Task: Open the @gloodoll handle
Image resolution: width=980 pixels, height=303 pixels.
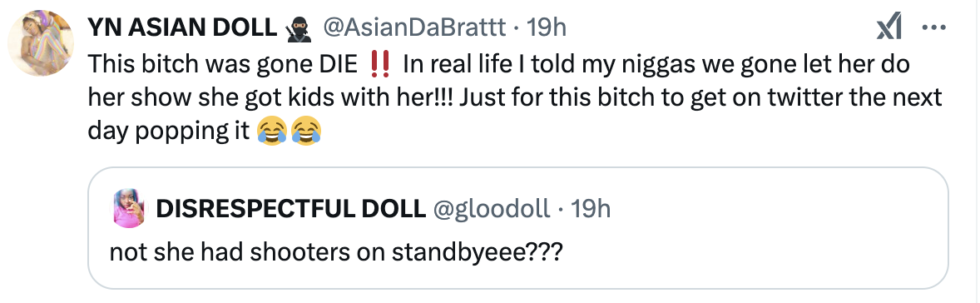Action: (x=492, y=209)
